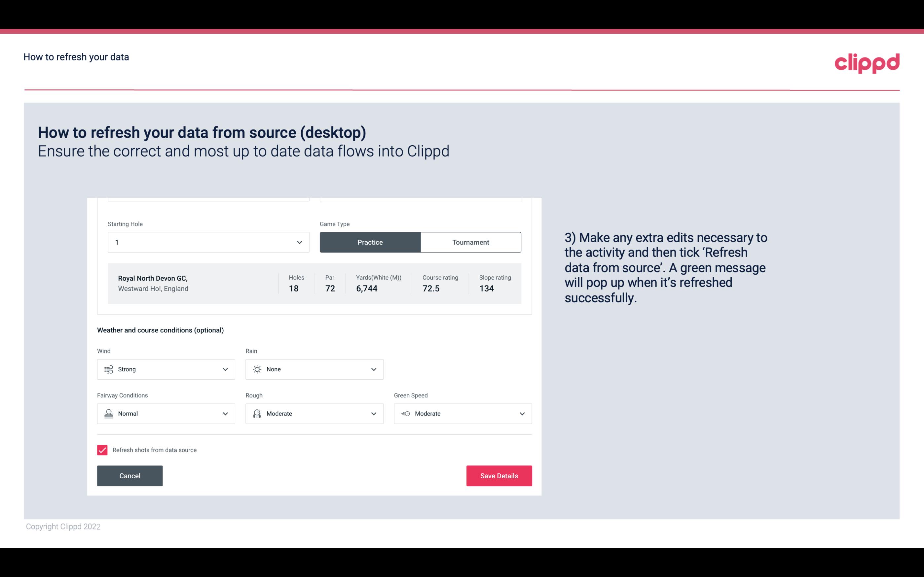The height and width of the screenshot is (577, 924).
Task: Click the fairway conditions icon
Action: [x=108, y=414]
